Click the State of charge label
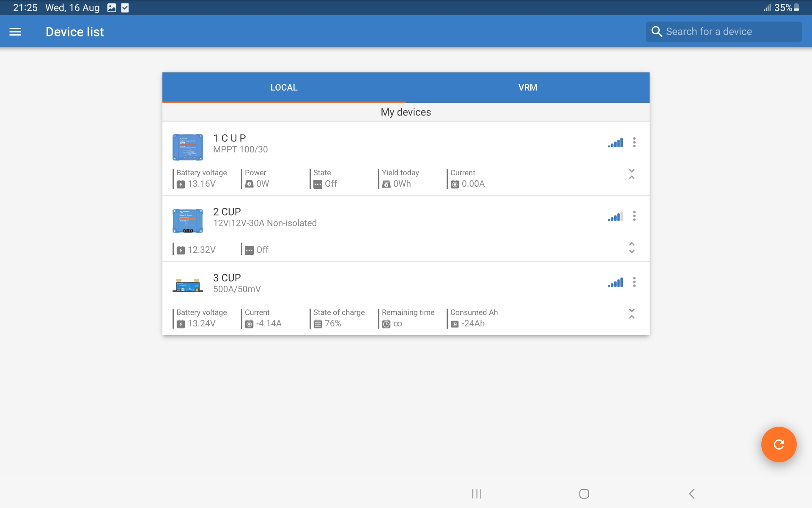 coord(339,312)
